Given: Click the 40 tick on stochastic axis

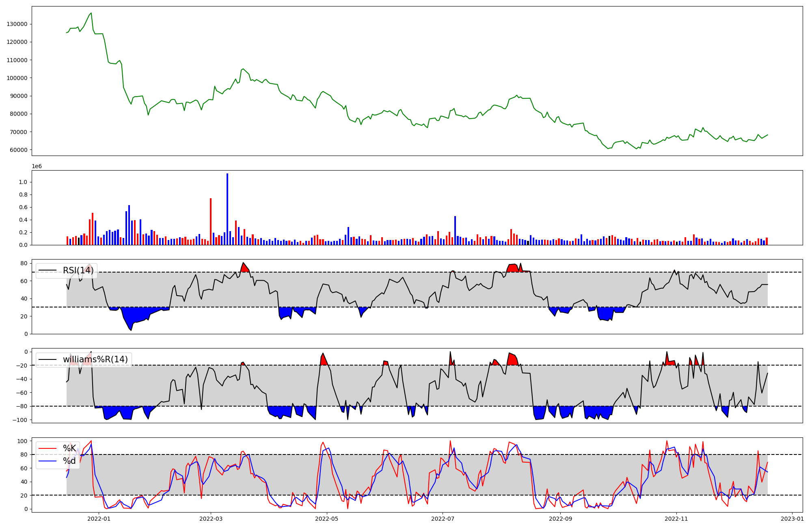Looking at the screenshot, I should click(24, 482).
